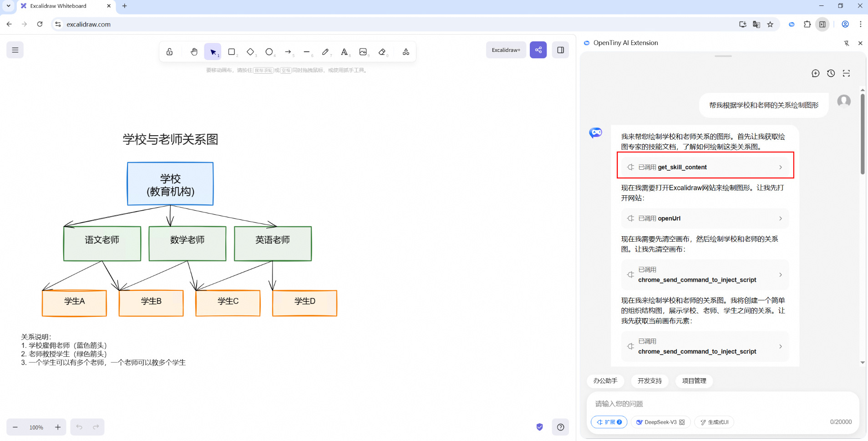Close the OpenTiny AI Extension panel
The image size is (868, 441).
860,43
